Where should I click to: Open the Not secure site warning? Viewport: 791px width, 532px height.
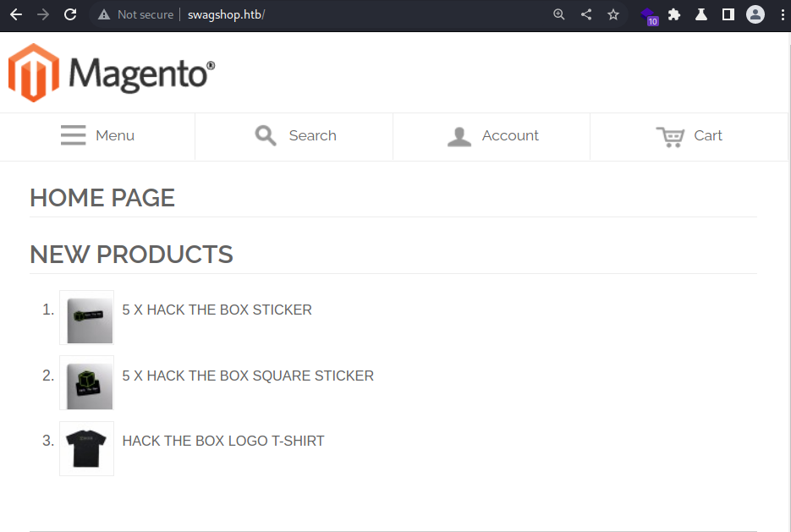135,14
